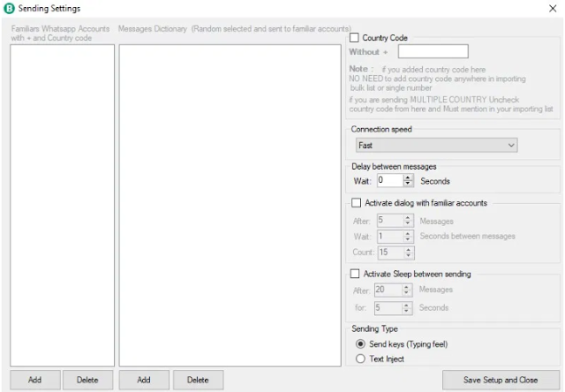Enable the Country Code checkbox
This screenshot has height=392, width=565.
pos(354,37)
